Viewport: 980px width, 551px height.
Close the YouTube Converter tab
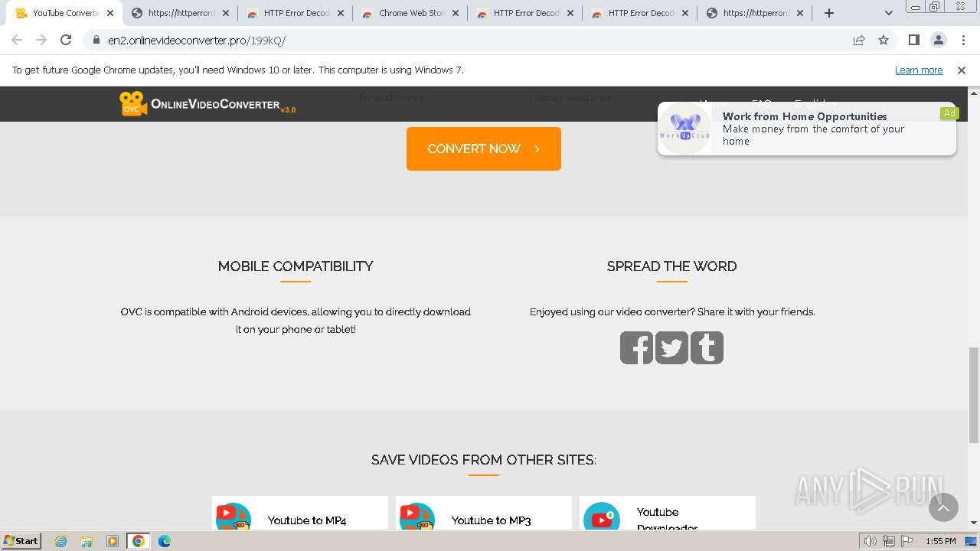coord(110,13)
